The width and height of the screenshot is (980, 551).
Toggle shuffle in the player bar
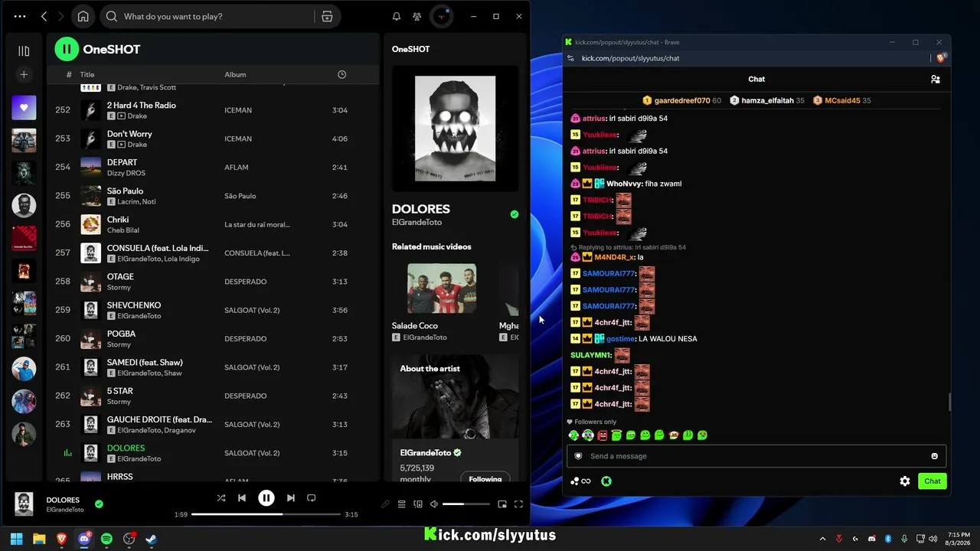click(x=221, y=498)
